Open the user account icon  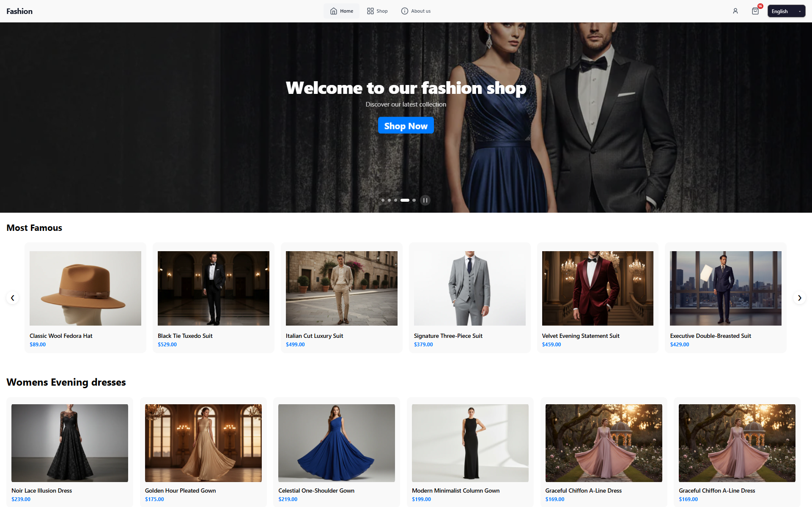735,11
